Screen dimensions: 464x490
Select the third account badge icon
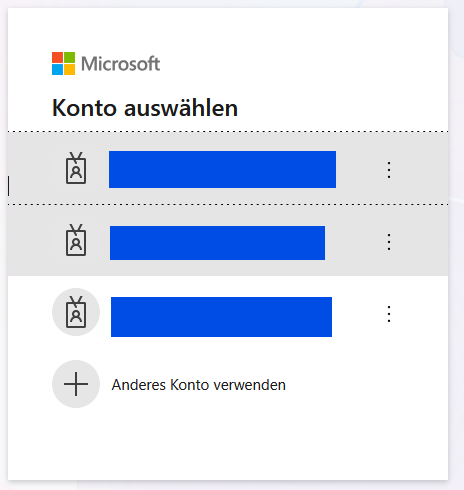coord(76,312)
